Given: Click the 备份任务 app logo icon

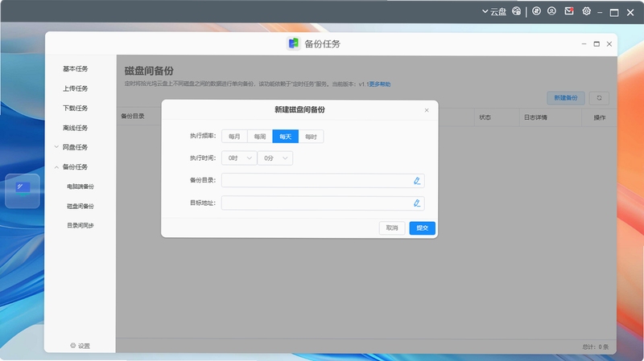Looking at the screenshot, I should pyautogui.click(x=293, y=43).
